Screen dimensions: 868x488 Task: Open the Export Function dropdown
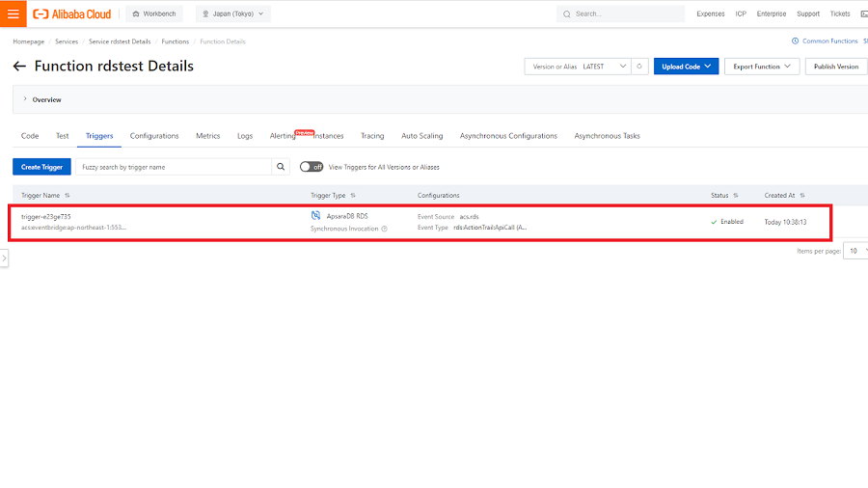(762, 67)
